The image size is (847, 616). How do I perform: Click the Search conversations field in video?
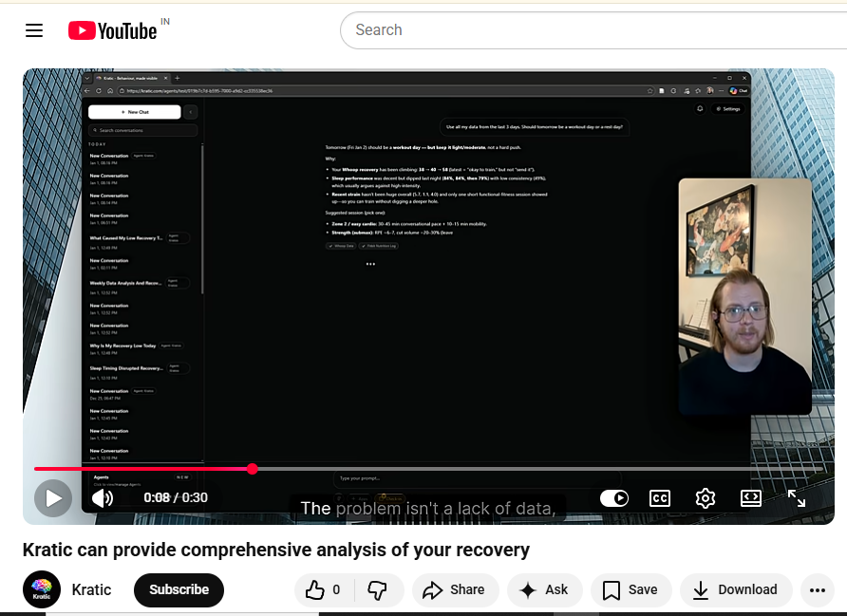point(142,130)
